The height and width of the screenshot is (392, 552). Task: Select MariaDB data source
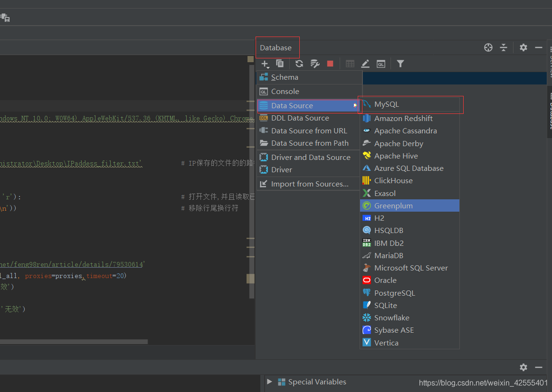pyautogui.click(x=410, y=256)
